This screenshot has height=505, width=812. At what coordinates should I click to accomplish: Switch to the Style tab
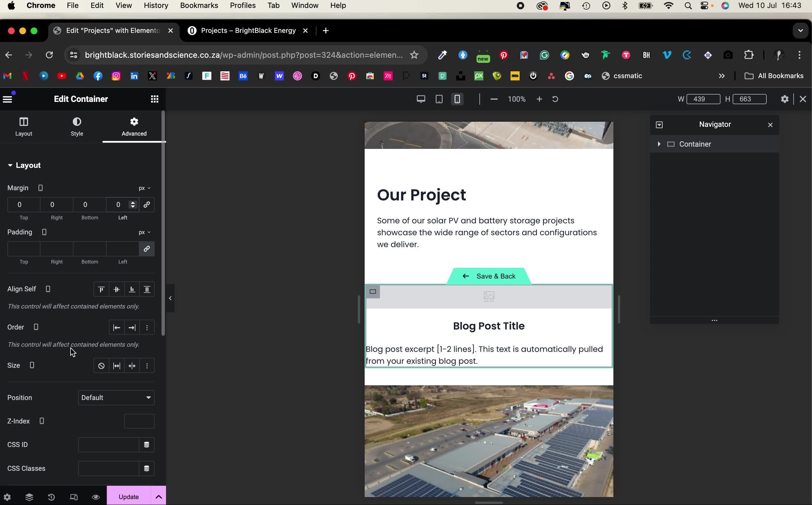(x=77, y=127)
